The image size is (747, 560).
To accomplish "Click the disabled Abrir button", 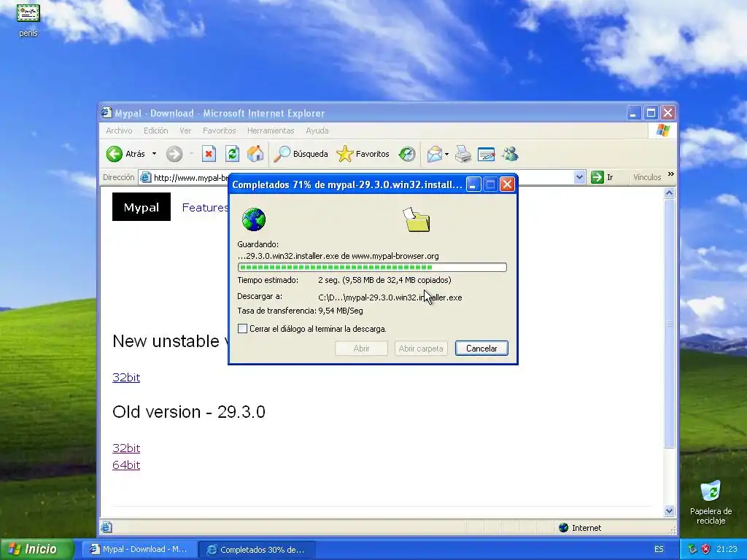I will pyautogui.click(x=361, y=348).
